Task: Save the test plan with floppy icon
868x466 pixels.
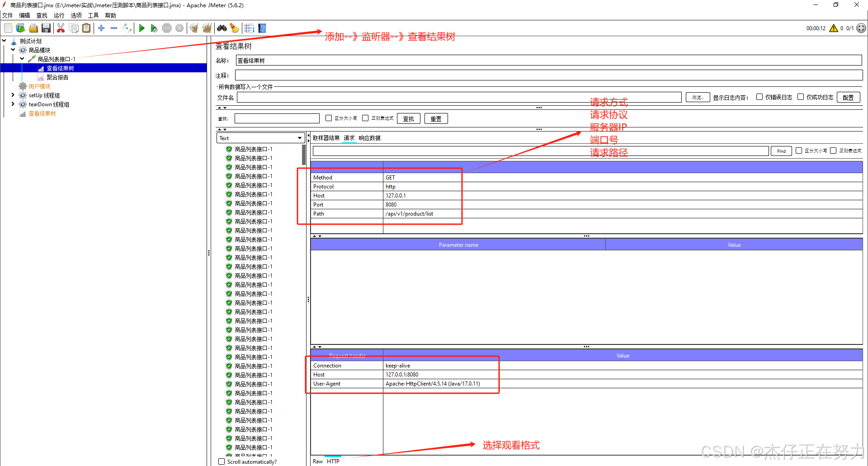Action: [46, 28]
